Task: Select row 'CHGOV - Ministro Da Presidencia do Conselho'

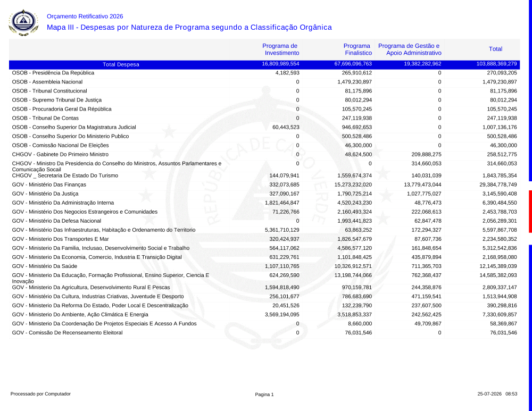Action: [264, 166]
